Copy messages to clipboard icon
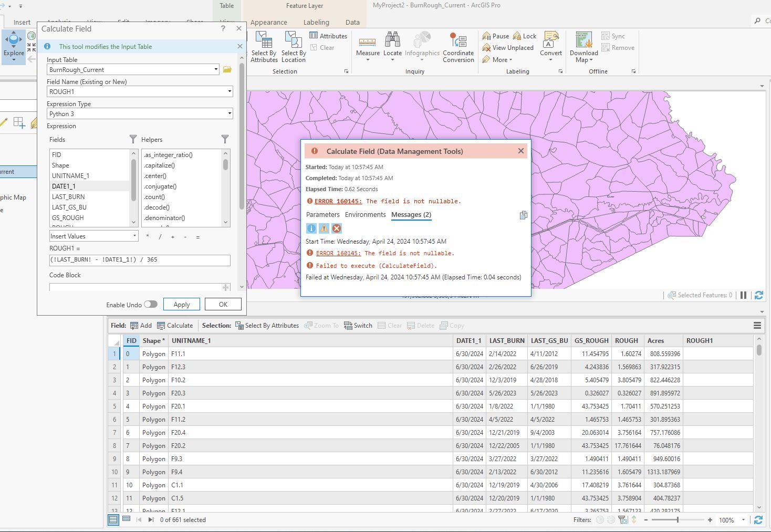Screen dimensions: 771x532 [523, 215]
